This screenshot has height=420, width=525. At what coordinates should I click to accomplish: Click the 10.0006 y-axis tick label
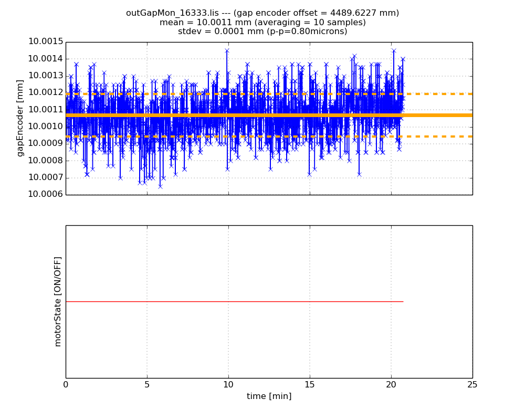[46, 194]
